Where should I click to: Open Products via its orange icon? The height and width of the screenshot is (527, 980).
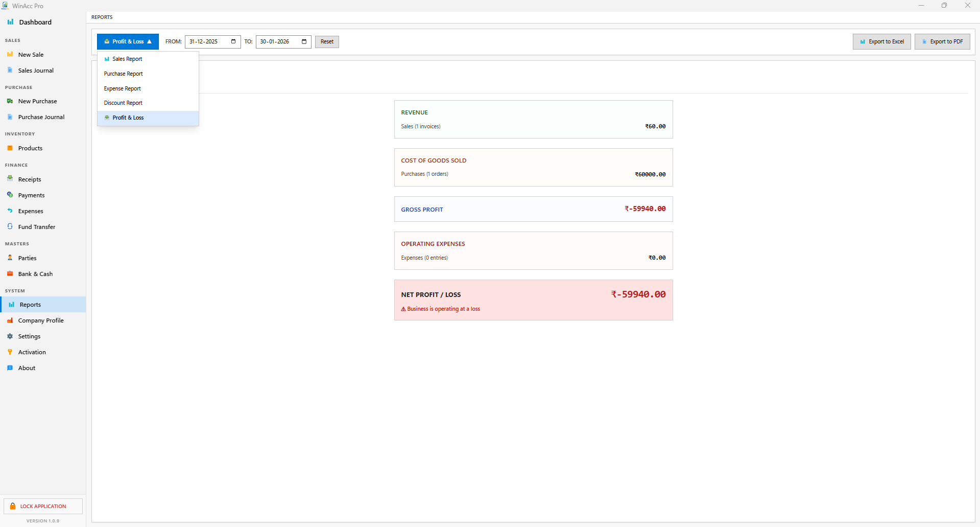point(10,148)
